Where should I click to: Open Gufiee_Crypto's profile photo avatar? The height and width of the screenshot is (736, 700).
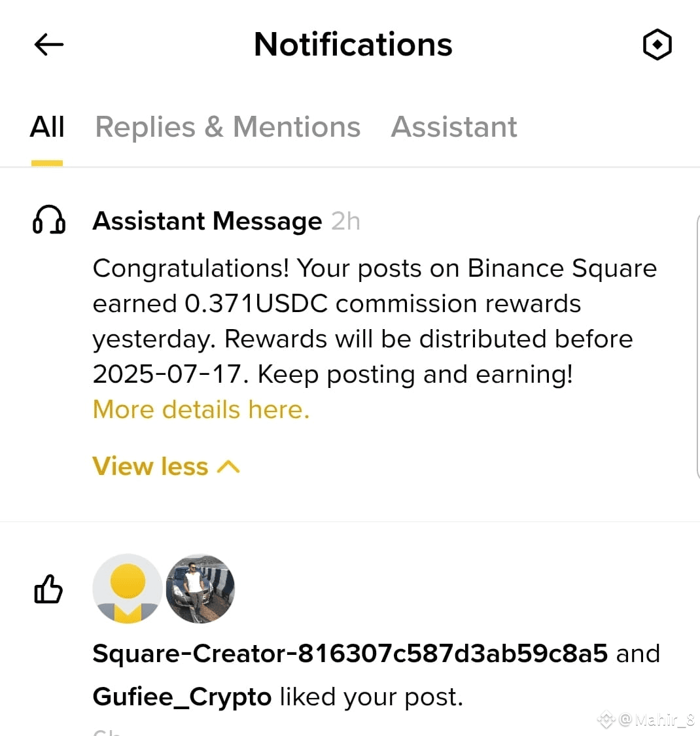[200, 589]
